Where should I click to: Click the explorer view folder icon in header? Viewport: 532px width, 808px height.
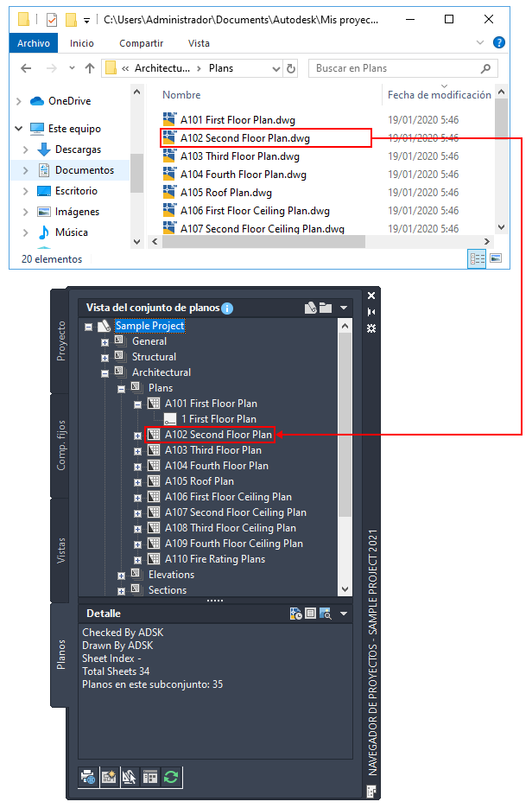pos(326,308)
